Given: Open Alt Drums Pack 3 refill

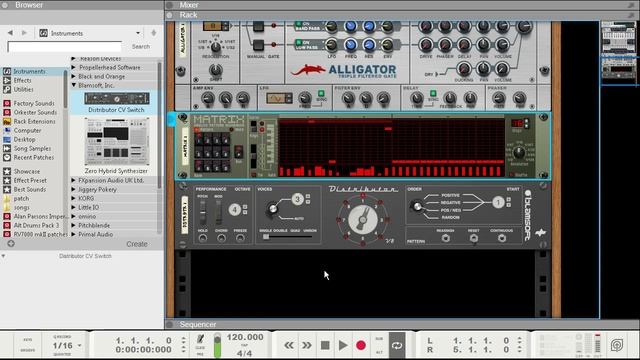Looking at the screenshot, I should (x=36, y=225).
